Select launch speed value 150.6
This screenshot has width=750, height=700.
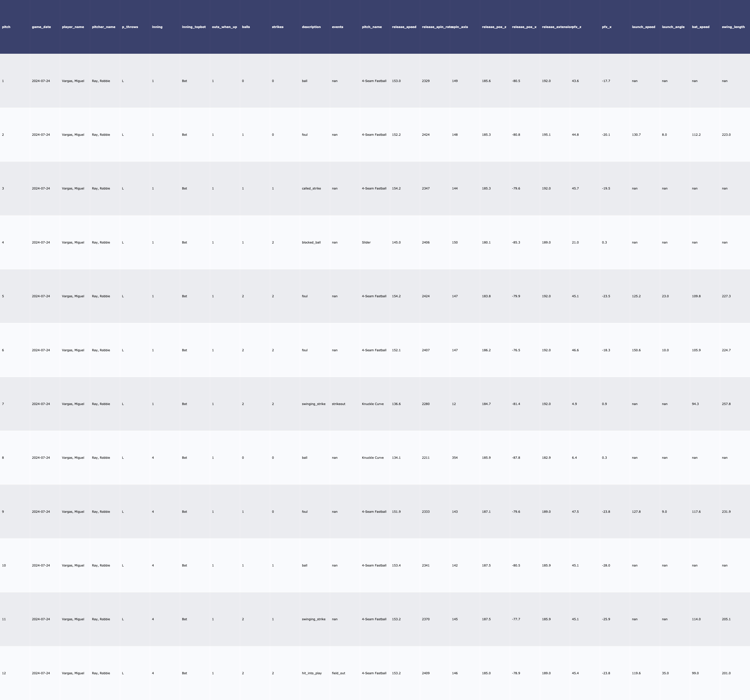(x=636, y=350)
